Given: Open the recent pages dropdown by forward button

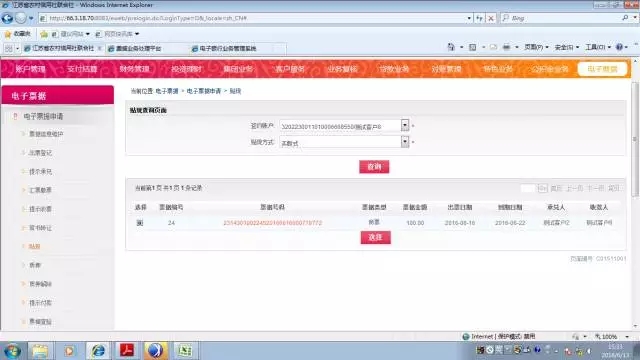Looking at the screenshot, I should point(31,18).
